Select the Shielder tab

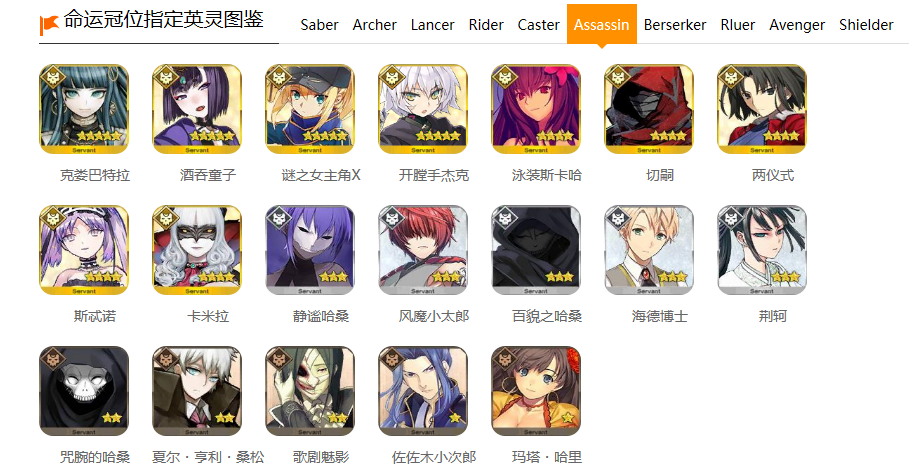coord(866,25)
